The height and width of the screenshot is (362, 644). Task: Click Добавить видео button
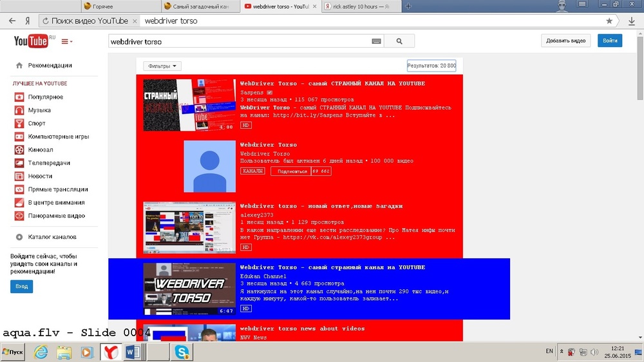(x=565, y=41)
